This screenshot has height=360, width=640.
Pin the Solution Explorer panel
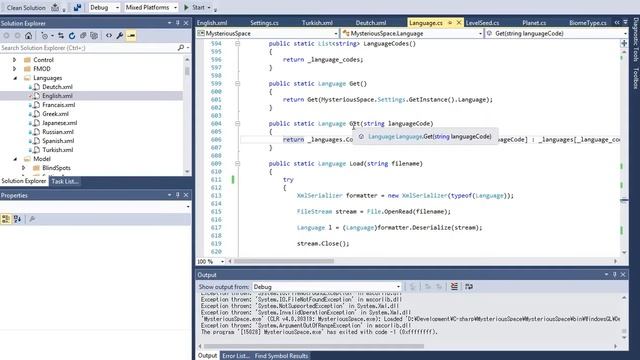pyautogui.click(x=178, y=23)
